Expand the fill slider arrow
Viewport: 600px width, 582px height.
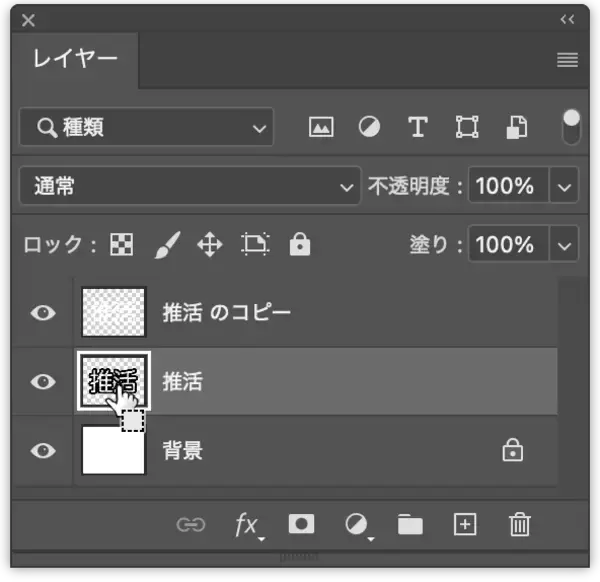[564, 244]
